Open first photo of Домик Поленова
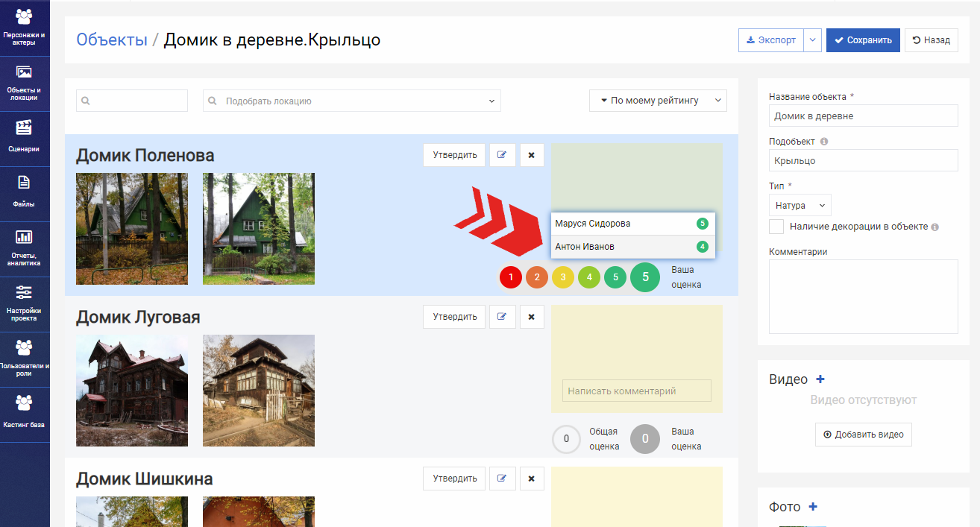 pos(132,229)
